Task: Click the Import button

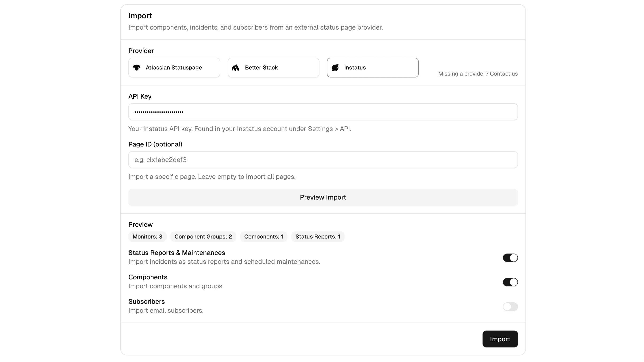Action: coord(500,339)
